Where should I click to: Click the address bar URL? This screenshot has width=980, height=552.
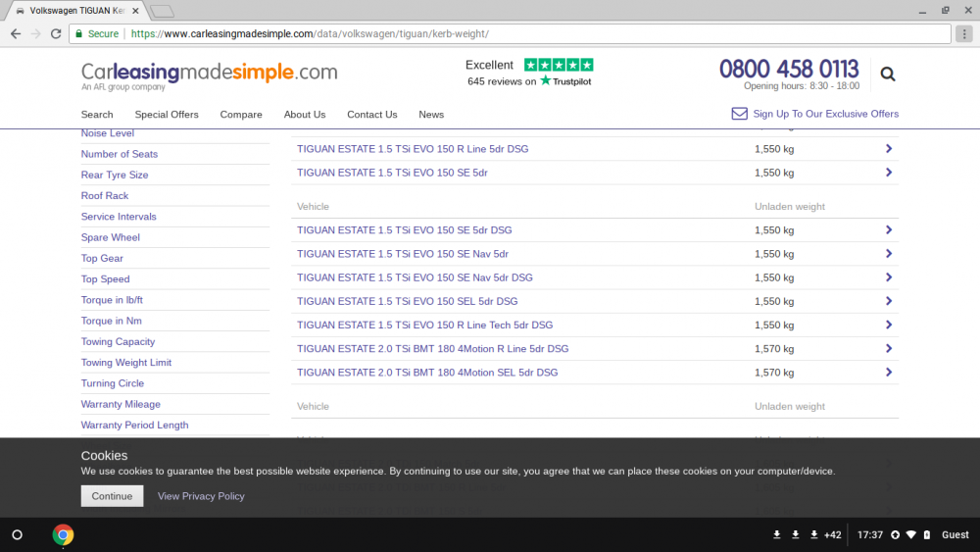[310, 33]
